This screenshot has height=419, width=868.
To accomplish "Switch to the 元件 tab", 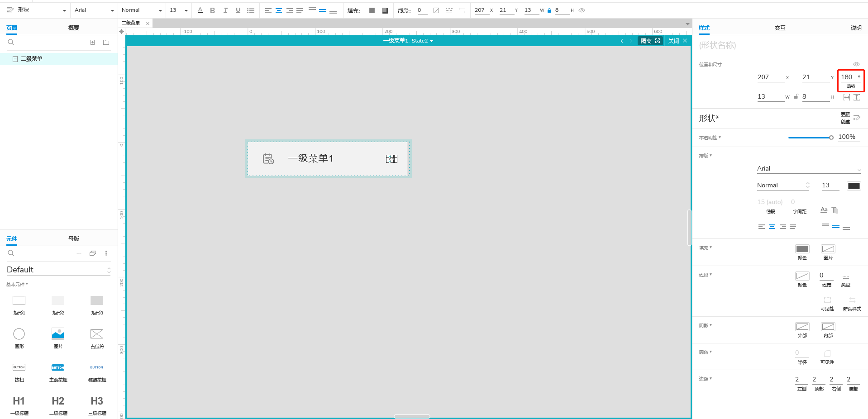I will click(x=12, y=239).
